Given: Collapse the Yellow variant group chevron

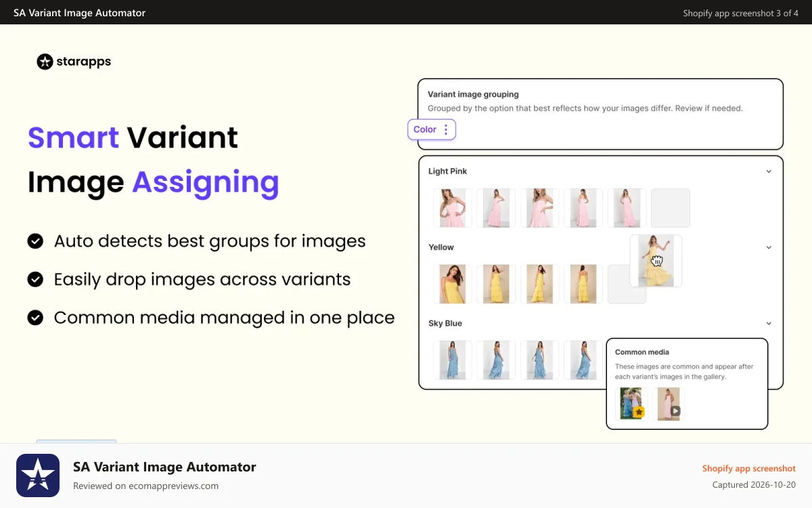Looking at the screenshot, I should coord(769,247).
